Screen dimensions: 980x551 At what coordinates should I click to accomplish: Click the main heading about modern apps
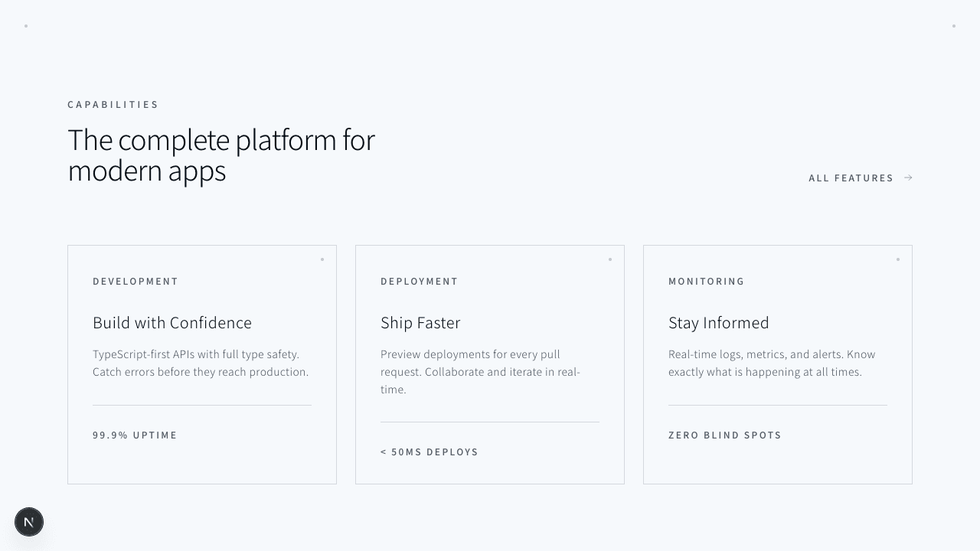coord(221,155)
